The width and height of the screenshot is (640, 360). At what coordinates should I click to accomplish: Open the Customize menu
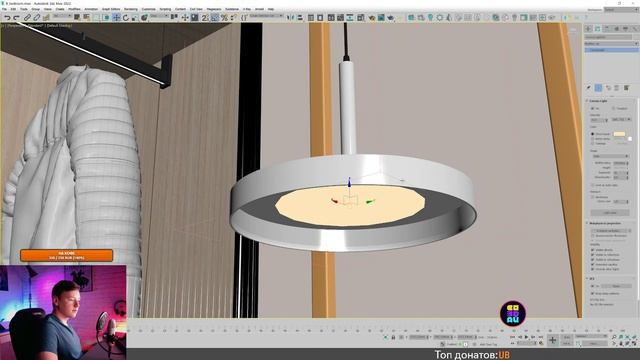148,9
